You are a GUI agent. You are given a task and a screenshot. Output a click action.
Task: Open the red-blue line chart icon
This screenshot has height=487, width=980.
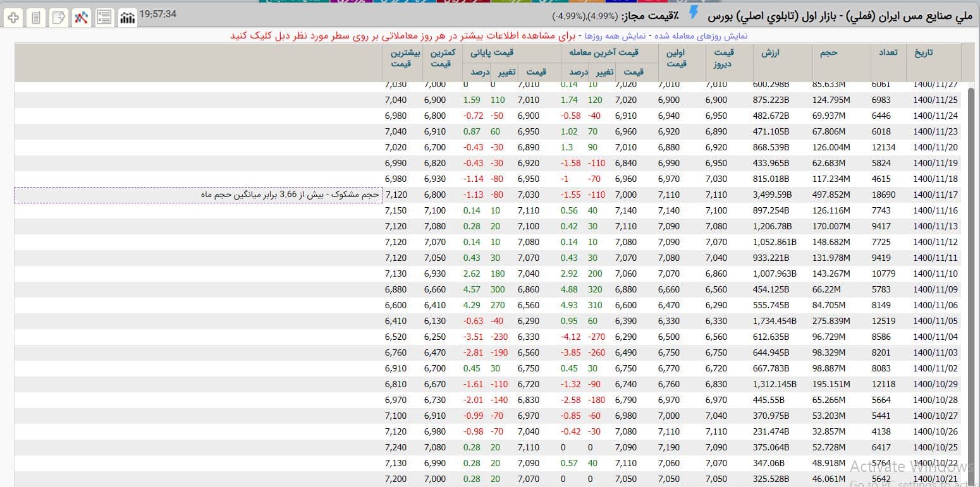pyautogui.click(x=82, y=17)
